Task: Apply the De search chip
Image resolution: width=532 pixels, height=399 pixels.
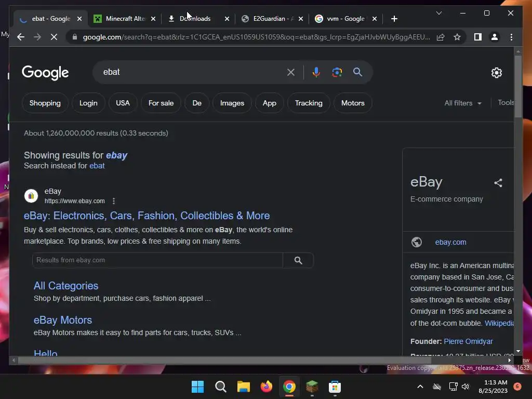Action: click(x=197, y=103)
